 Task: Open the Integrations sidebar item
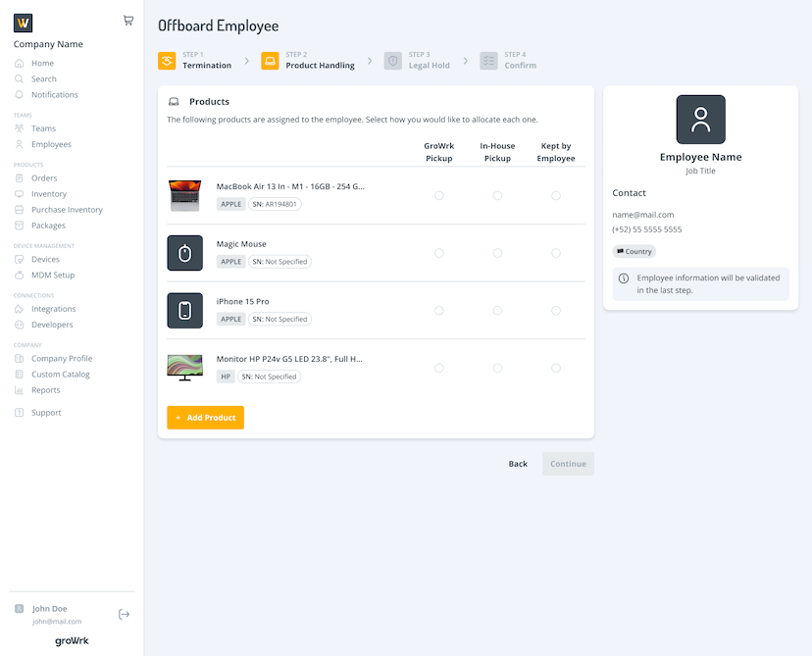[x=53, y=309]
